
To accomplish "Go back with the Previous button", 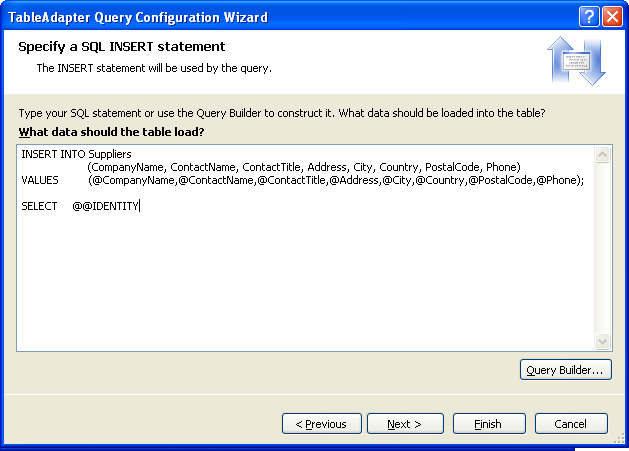I will pos(320,424).
